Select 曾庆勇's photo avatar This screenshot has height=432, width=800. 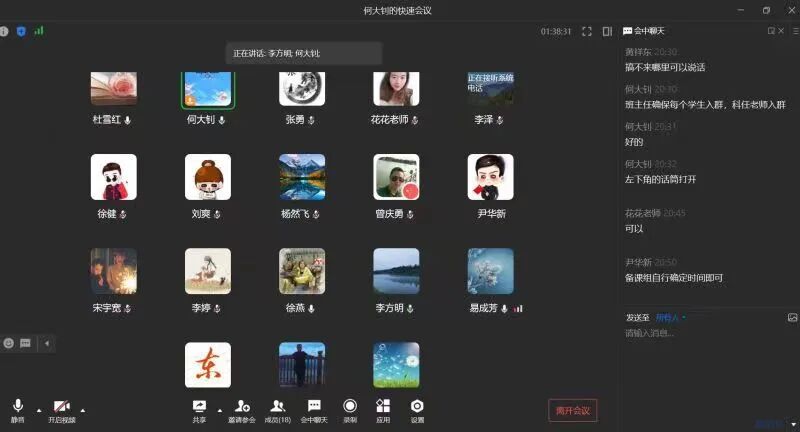click(x=396, y=177)
